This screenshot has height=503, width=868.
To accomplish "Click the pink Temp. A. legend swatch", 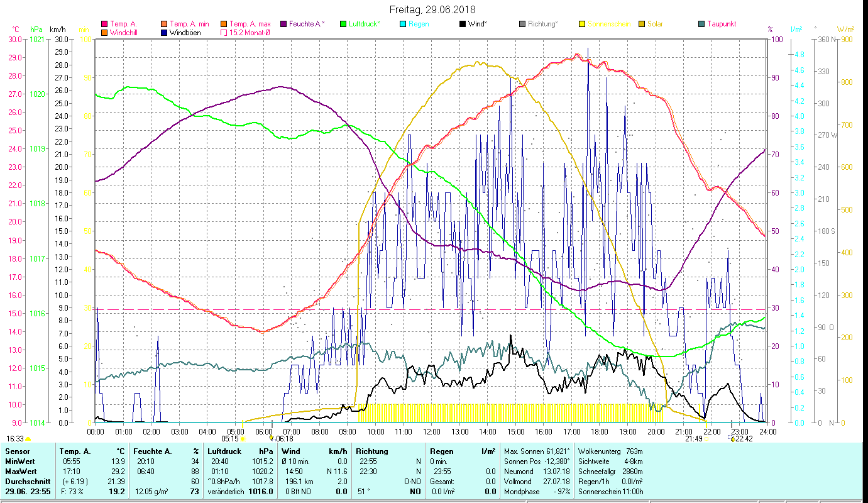I will tap(104, 24).
